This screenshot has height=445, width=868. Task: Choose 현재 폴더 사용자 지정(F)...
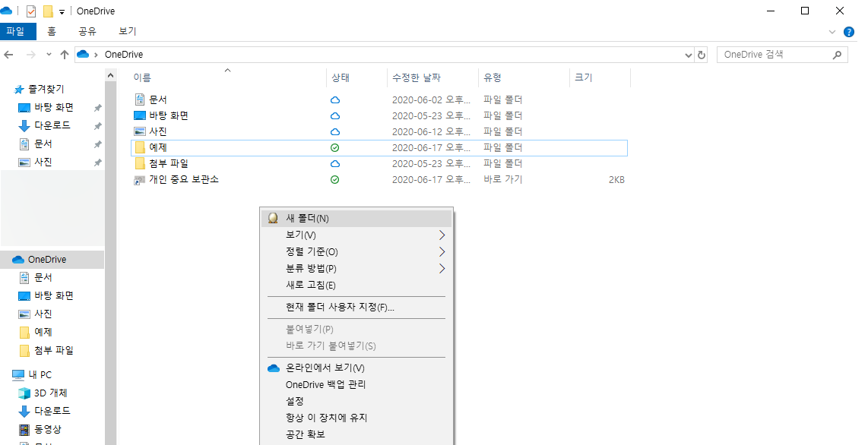click(356, 308)
